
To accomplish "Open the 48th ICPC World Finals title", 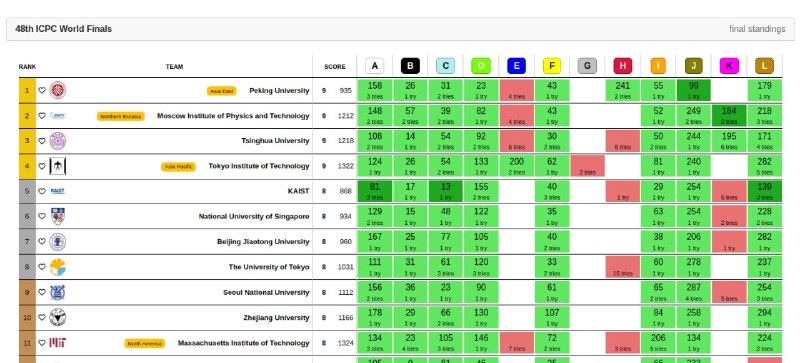I will coord(63,29).
